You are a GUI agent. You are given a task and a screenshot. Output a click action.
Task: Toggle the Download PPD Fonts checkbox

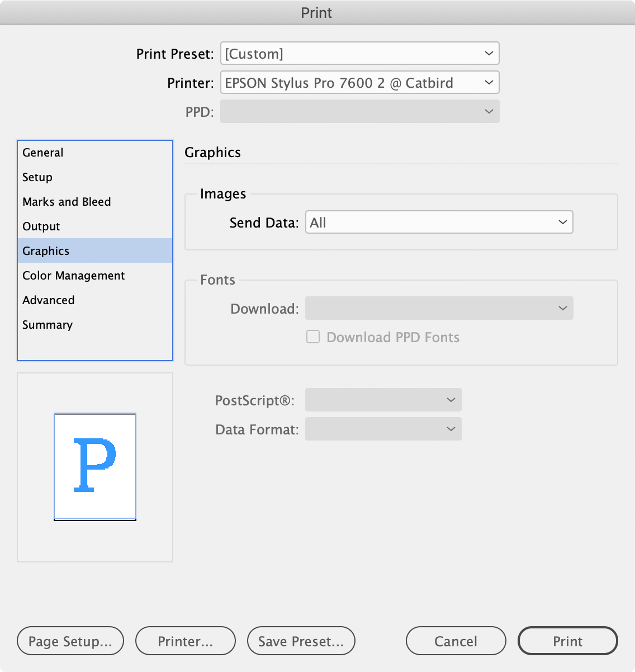312,337
